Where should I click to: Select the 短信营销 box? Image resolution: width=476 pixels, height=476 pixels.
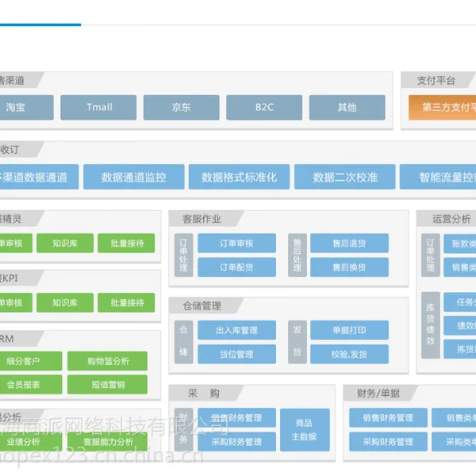click(x=107, y=385)
